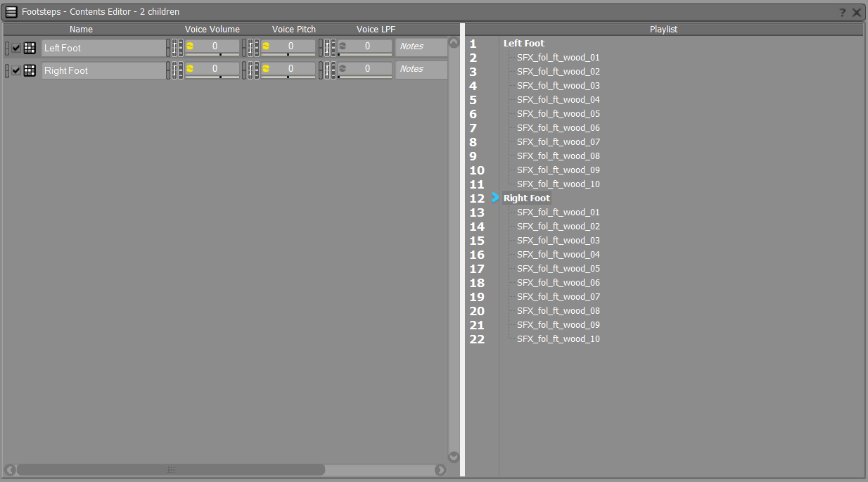Click the Playlist header
This screenshot has width=868, height=482.
pos(664,30)
